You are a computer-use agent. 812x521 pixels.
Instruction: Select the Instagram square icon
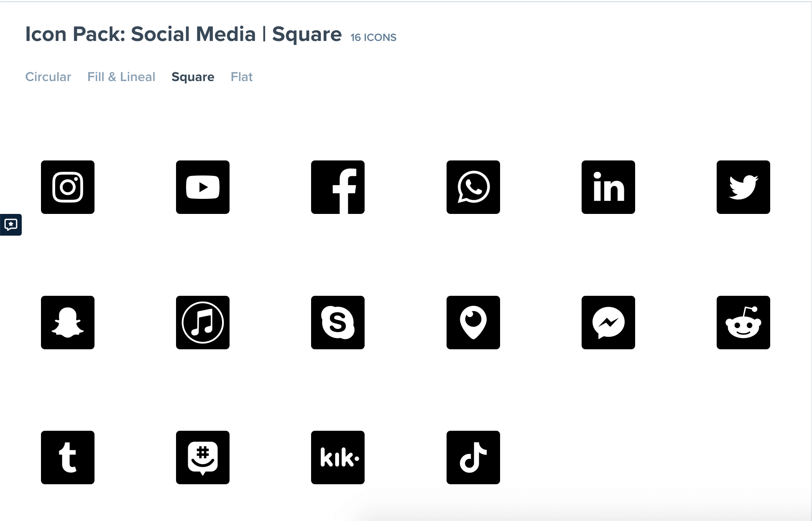[x=68, y=187]
